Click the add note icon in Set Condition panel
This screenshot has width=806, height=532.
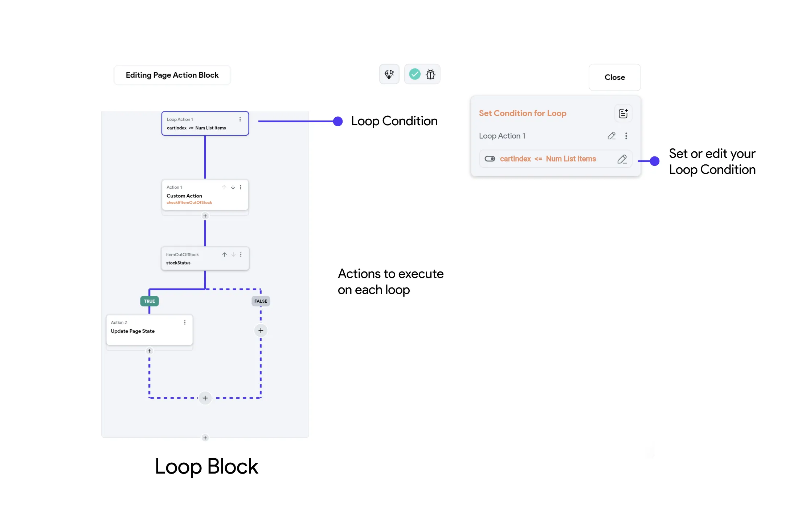(623, 114)
